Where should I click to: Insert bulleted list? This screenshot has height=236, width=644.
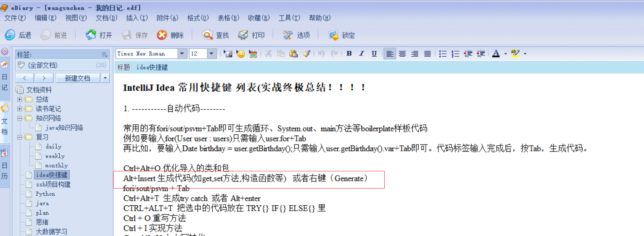443,54
